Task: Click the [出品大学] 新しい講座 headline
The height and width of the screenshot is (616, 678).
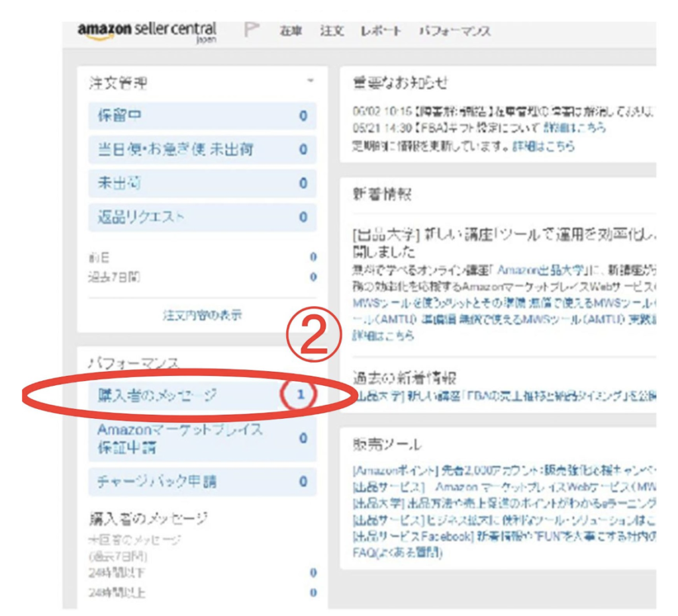Action: [504, 243]
